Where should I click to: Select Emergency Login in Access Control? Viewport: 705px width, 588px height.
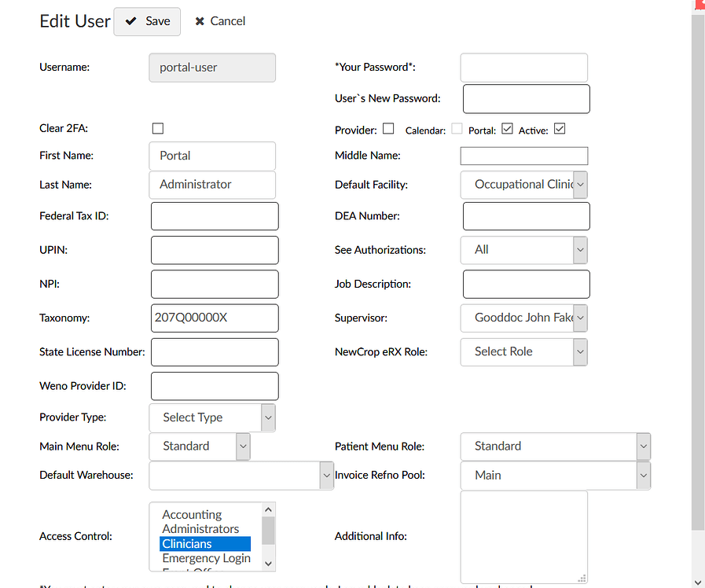pyautogui.click(x=206, y=558)
